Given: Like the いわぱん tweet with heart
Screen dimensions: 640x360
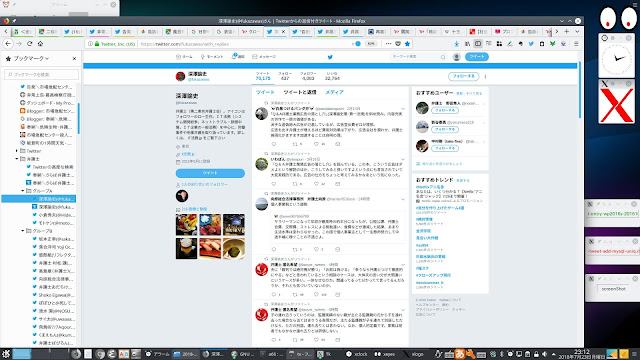Looking at the screenshot, I should pyautogui.click(x=316, y=184).
